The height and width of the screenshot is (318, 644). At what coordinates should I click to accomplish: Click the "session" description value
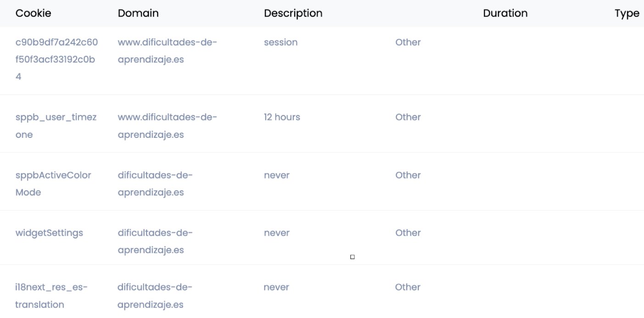280,42
